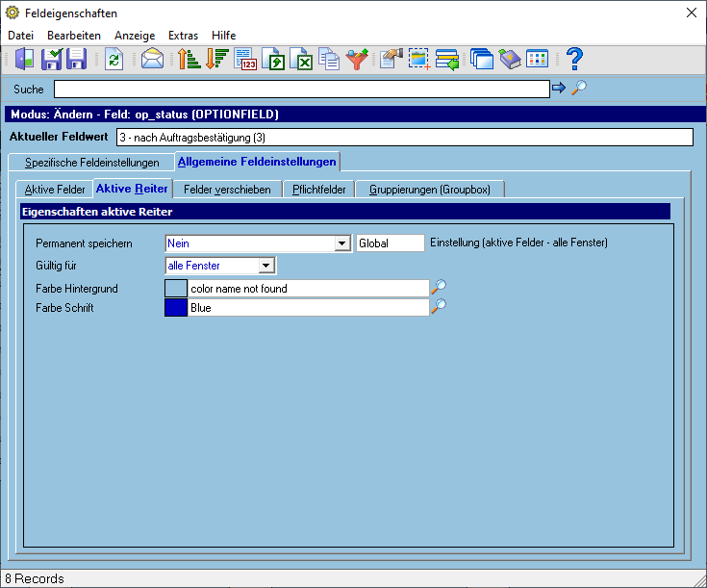Expand the Gültig für dropdown
Viewport: 707px width, 588px height.
pyautogui.click(x=266, y=266)
